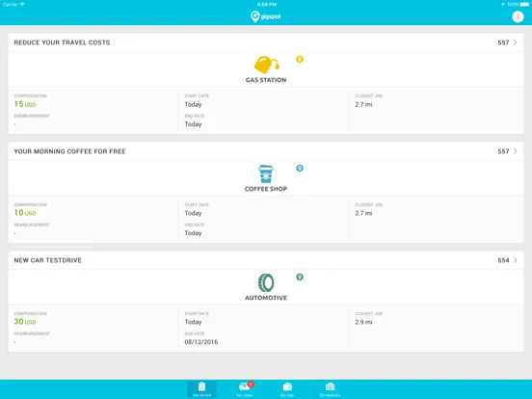This screenshot has height=399, width=532.
Task: Tap the yellow location pin beside Gas Station
Action: 300,60
